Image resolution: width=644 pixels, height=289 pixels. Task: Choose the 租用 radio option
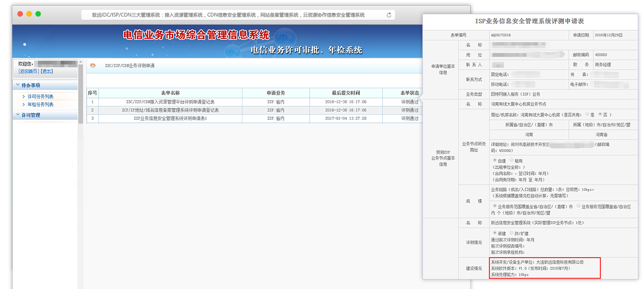512,161
